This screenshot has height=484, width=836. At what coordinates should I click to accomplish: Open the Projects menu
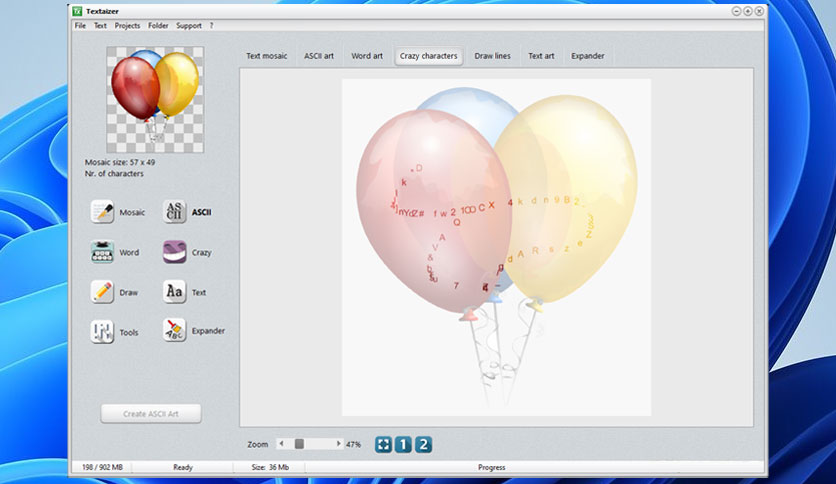127,26
